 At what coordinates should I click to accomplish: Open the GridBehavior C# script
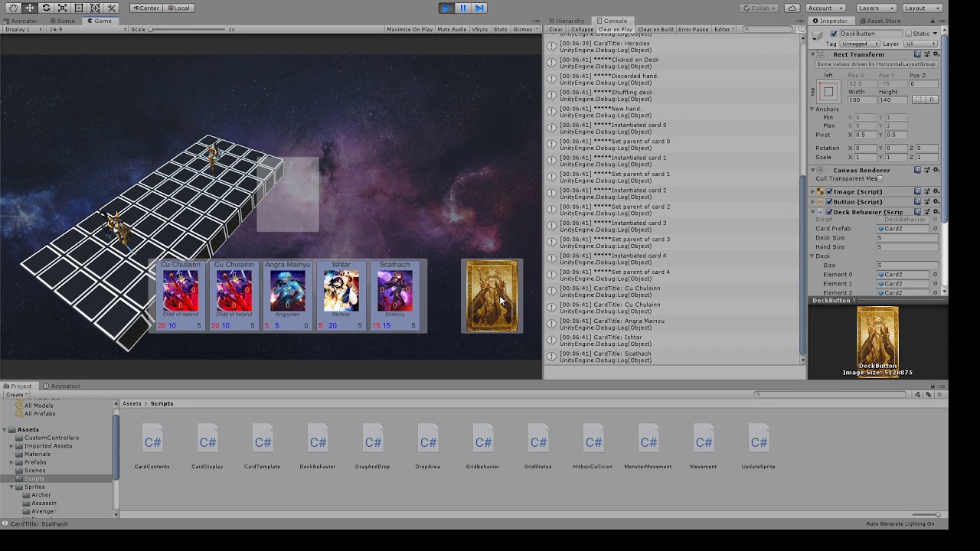[x=483, y=447]
